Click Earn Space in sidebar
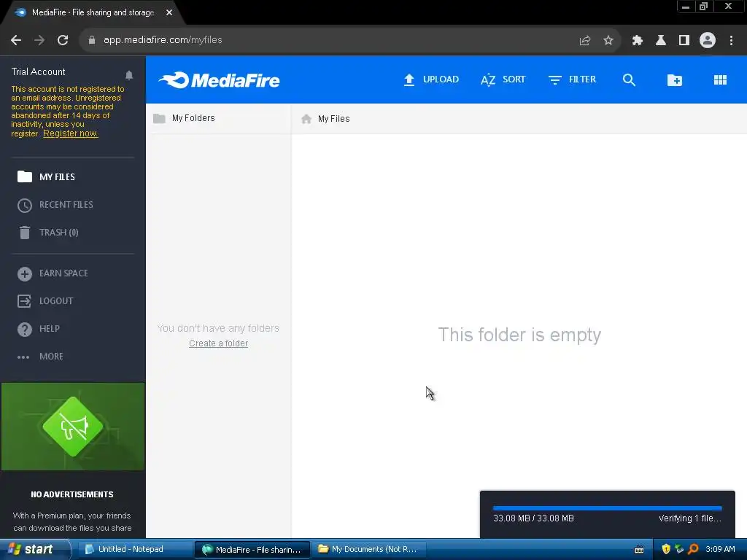The height and width of the screenshot is (560, 747). click(53, 273)
